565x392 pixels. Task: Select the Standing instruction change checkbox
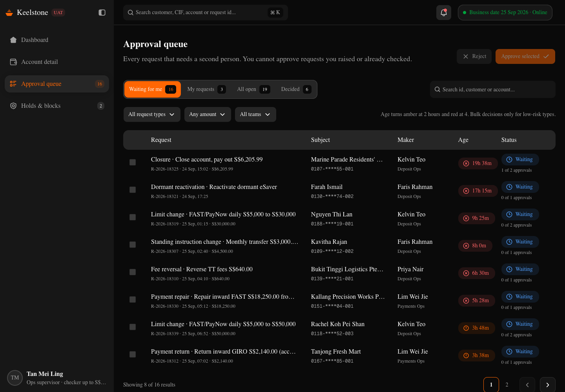133,245
